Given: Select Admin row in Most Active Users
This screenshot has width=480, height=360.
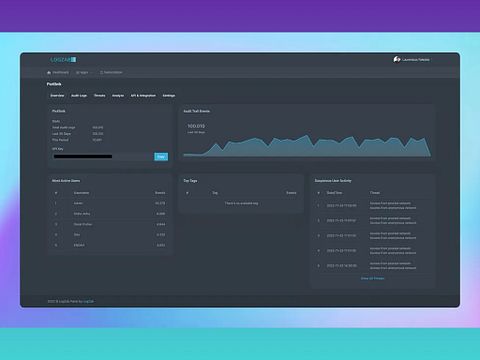Looking at the screenshot, I should 110,203.
